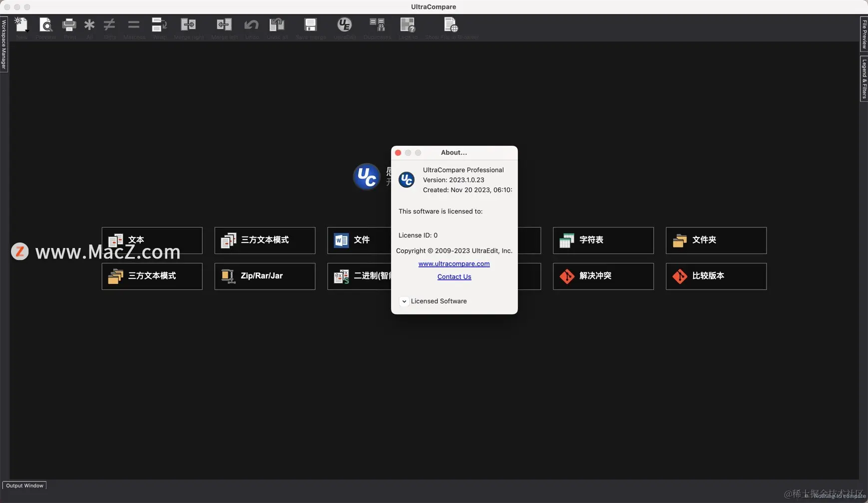Screen dimensions: 868x503
Task: Close the About dialog
Action: click(398, 153)
